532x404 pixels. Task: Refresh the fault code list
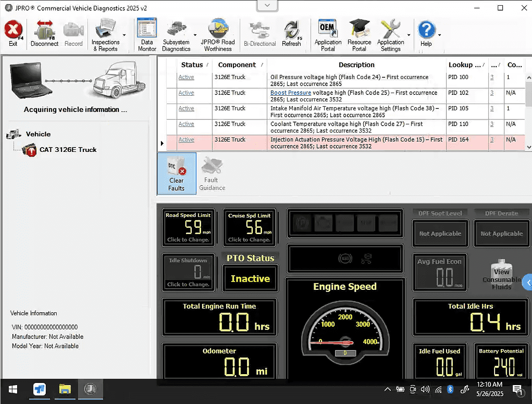click(x=292, y=34)
